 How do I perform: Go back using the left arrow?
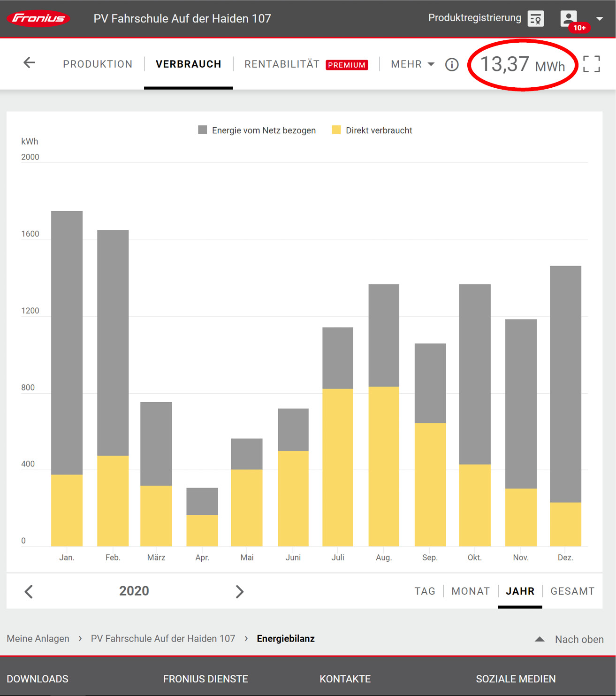[29, 63]
